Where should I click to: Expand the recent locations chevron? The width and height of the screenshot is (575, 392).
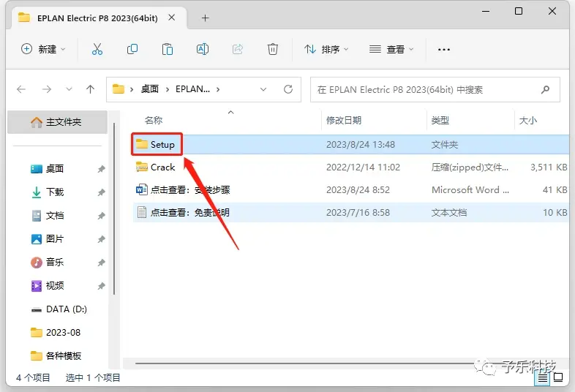(x=69, y=89)
